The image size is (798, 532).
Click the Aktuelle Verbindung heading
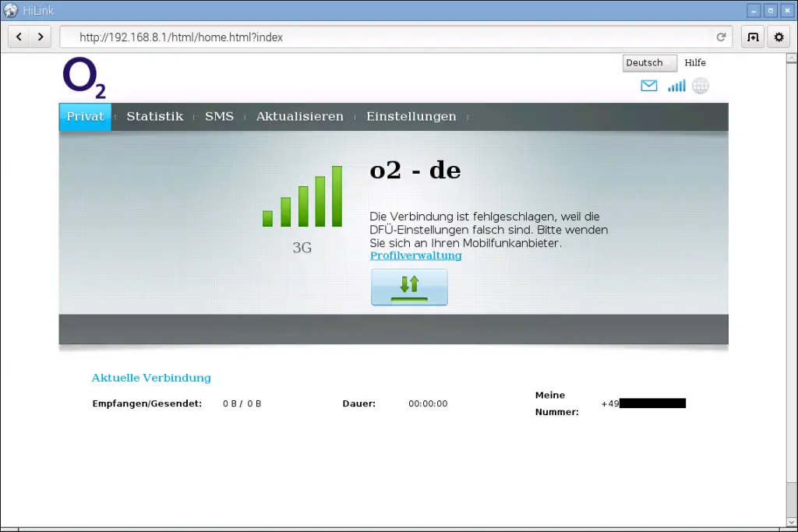[151, 378]
